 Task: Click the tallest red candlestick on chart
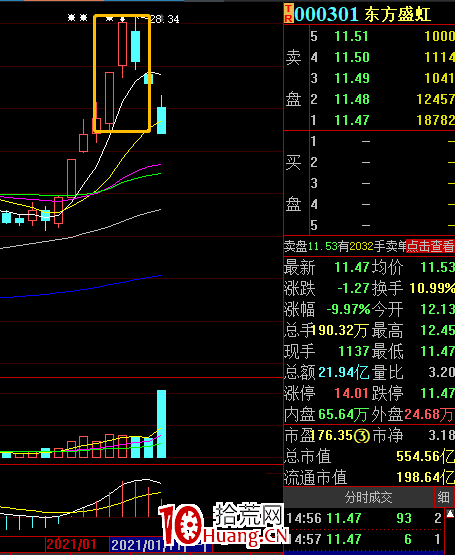click(109, 98)
